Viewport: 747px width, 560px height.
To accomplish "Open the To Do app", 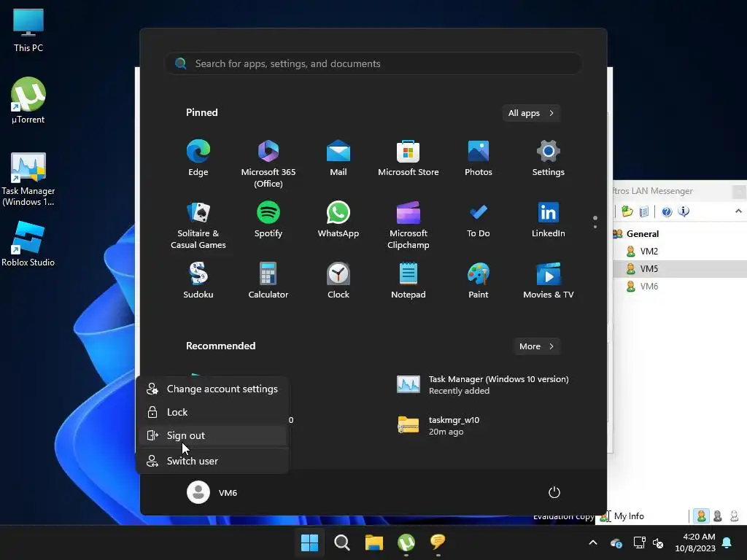I will click(479, 220).
